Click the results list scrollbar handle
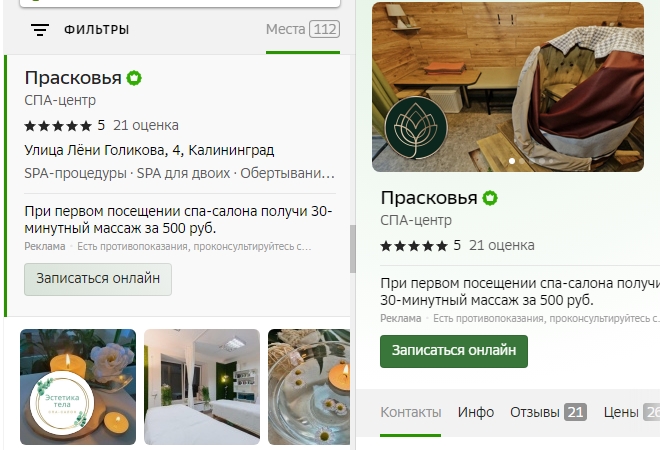660x450 pixels. [x=353, y=249]
